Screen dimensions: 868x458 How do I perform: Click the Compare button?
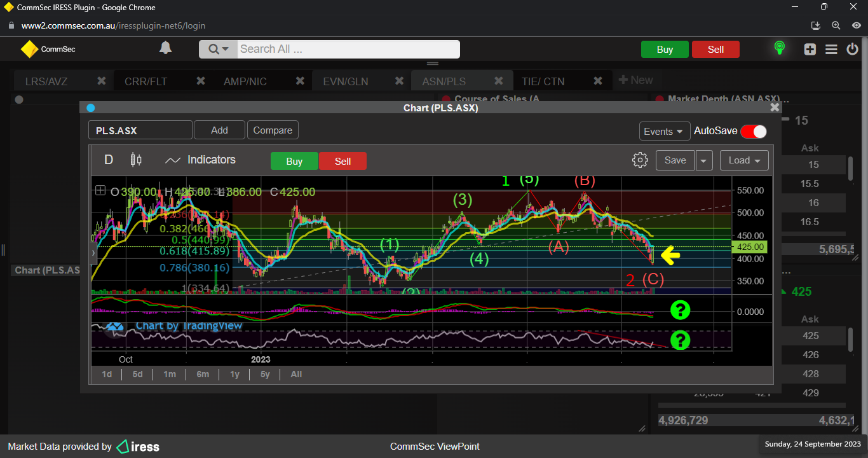[273, 130]
